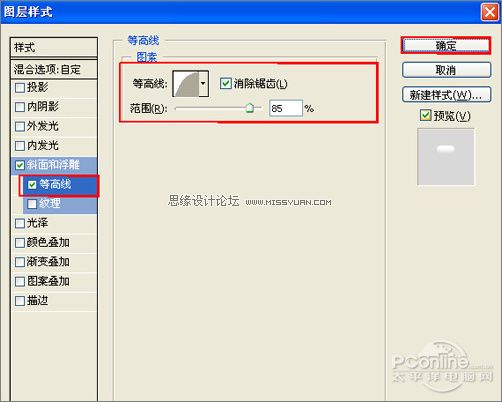
Task: Select the 图案叠加 row label
Action: pyautogui.click(x=48, y=281)
